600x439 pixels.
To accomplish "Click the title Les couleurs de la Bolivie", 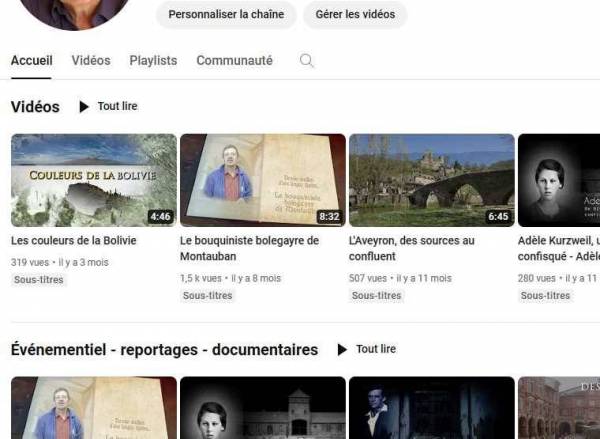I will pyautogui.click(x=73, y=241).
